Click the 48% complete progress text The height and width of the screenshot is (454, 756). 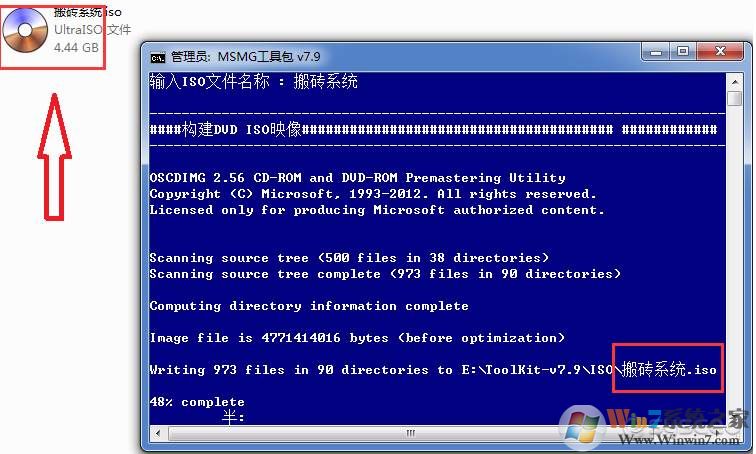(x=197, y=402)
